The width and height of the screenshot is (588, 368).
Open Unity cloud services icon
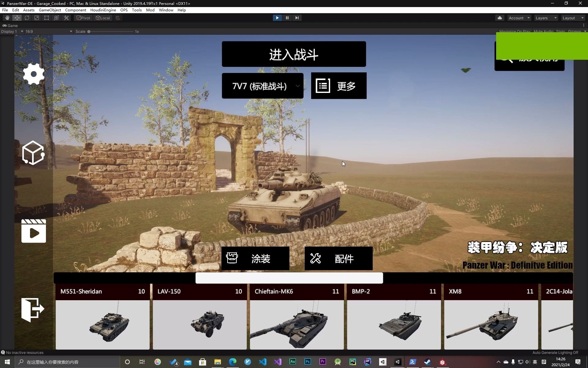500,18
